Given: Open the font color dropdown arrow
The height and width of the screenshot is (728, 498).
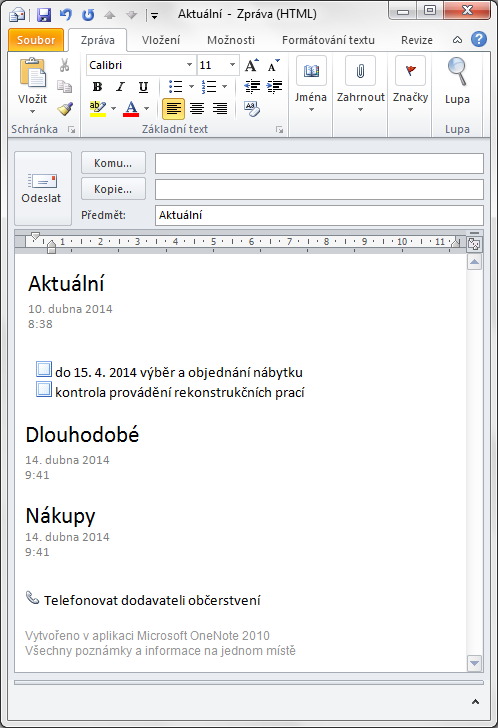Looking at the screenshot, I should 147,109.
